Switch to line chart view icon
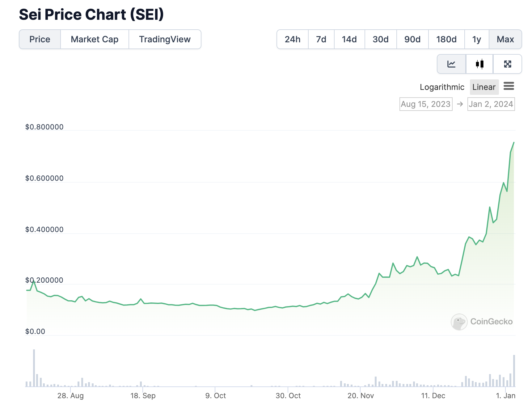The image size is (532, 409). [451, 64]
